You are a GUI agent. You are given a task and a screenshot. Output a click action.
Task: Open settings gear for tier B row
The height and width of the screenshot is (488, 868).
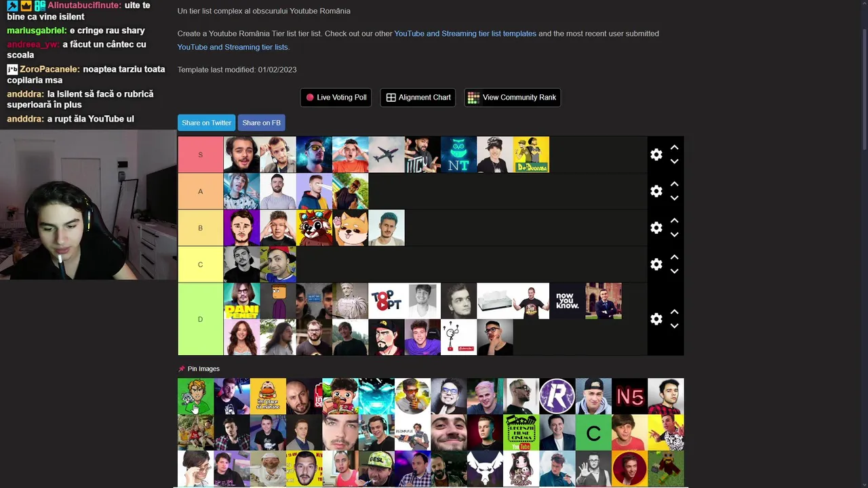(656, 228)
